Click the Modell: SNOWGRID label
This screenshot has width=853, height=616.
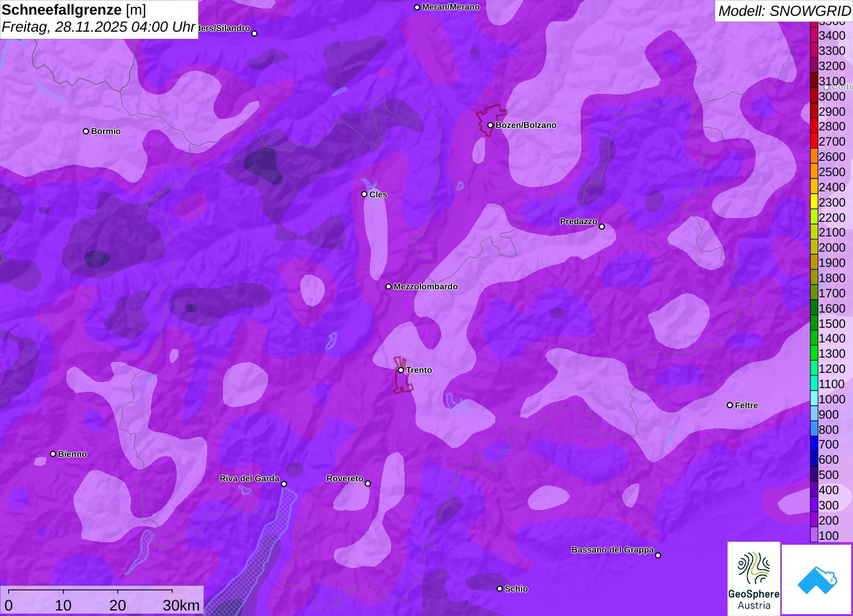(x=784, y=11)
